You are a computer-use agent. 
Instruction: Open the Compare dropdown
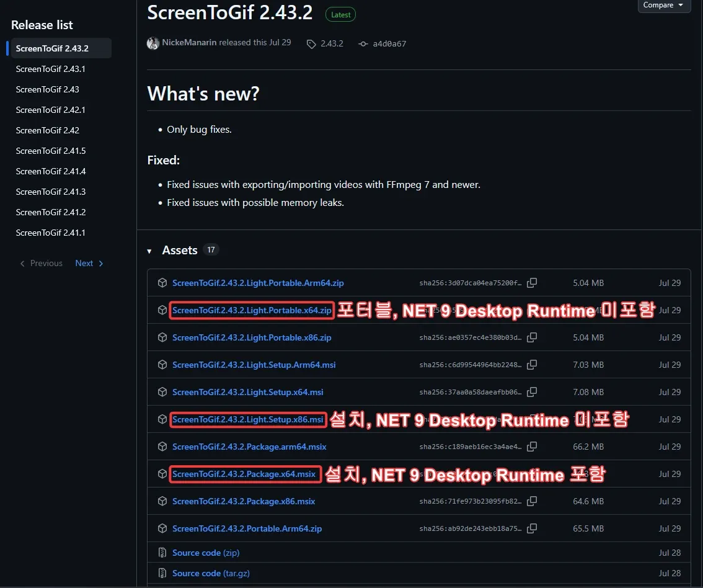point(664,5)
